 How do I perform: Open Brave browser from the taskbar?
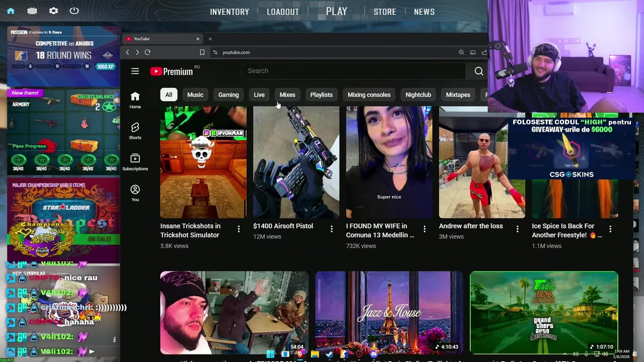point(300,353)
